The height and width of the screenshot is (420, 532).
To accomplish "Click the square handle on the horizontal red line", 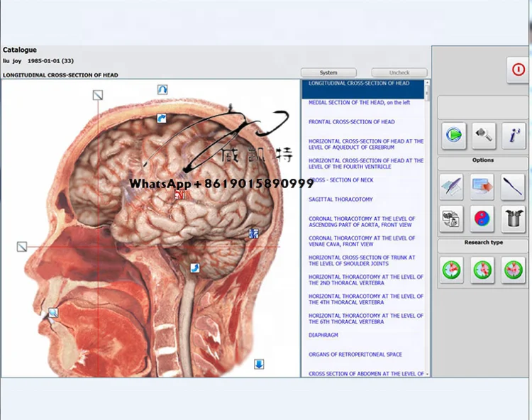I will point(22,247).
